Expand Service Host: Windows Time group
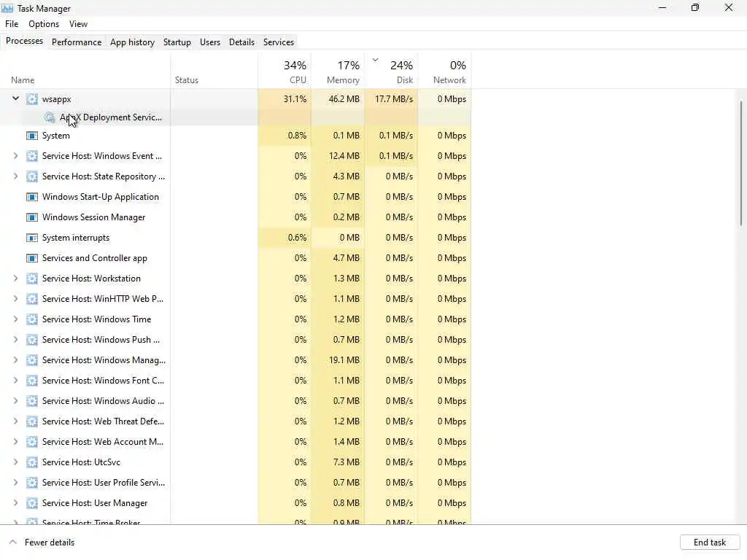The width and height of the screenshot is (747, 560). point(15,319)
